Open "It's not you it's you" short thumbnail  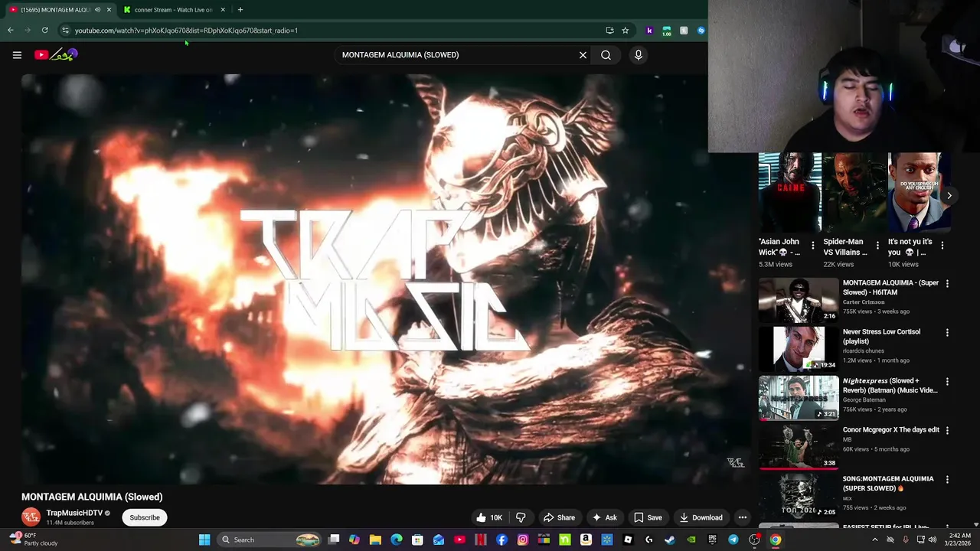919,192
